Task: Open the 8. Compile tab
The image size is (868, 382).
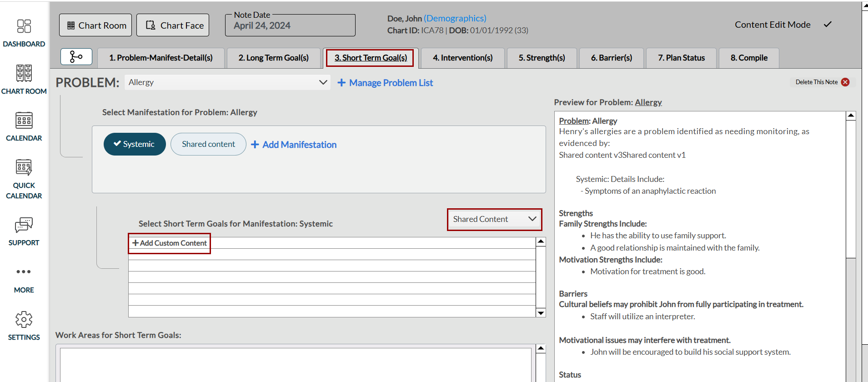Action: [x=748, y=58]
